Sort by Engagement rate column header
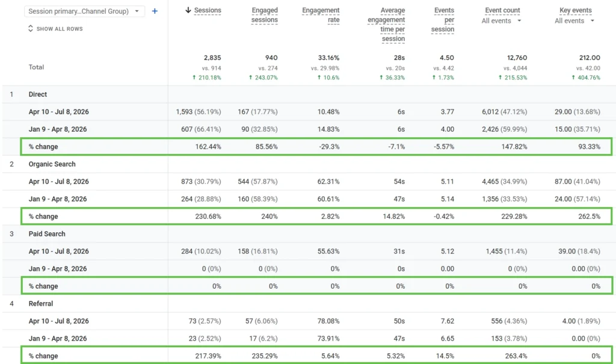 321,15
